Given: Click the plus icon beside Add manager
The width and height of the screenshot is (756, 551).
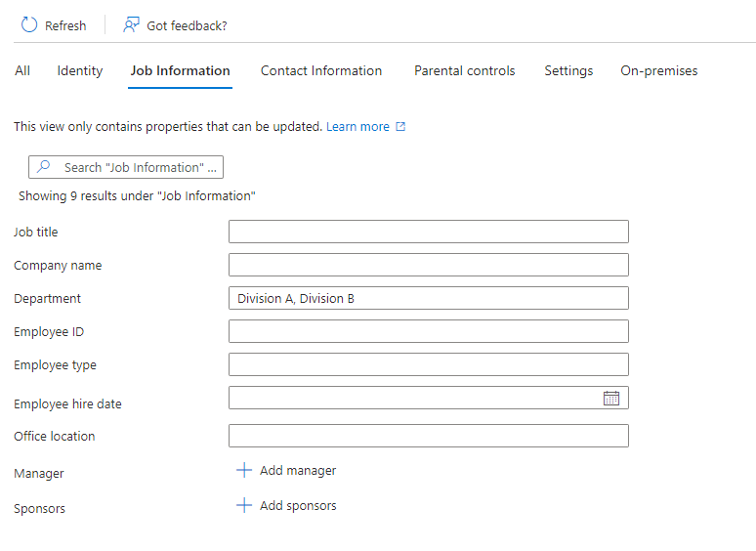Looking at the screenshot, I should (244, 471).
